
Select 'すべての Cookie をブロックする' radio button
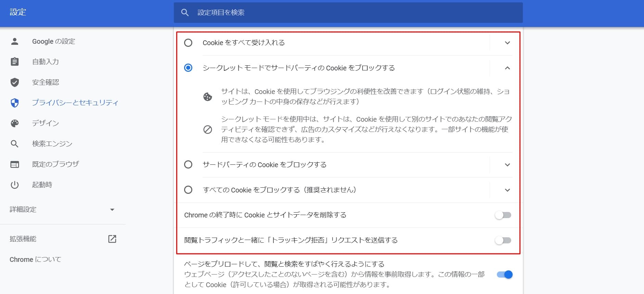[x=188, y=190]
